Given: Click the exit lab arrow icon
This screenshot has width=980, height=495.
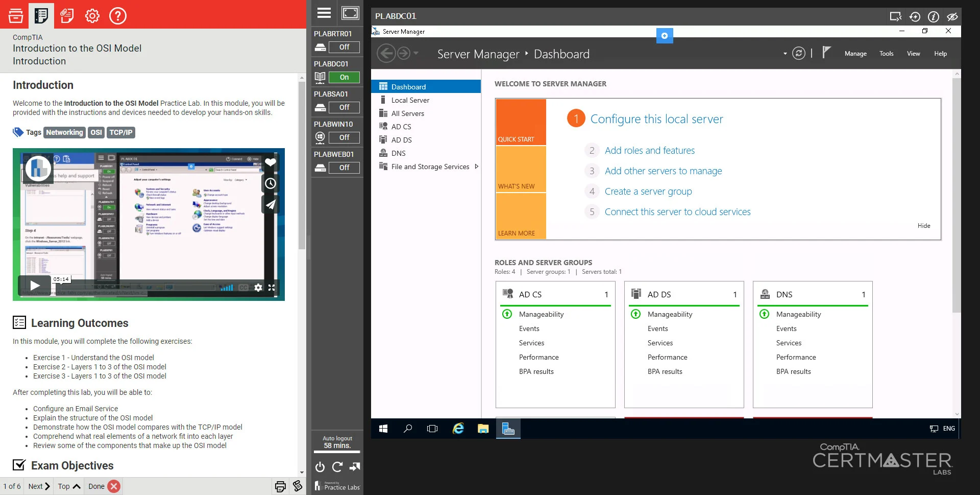Looking at the screenshot, I should coord(355,466).
